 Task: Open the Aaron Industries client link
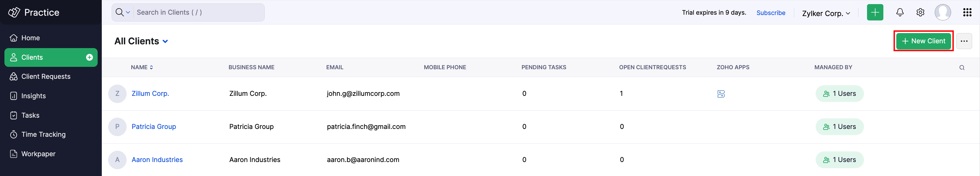pos(157,160)
